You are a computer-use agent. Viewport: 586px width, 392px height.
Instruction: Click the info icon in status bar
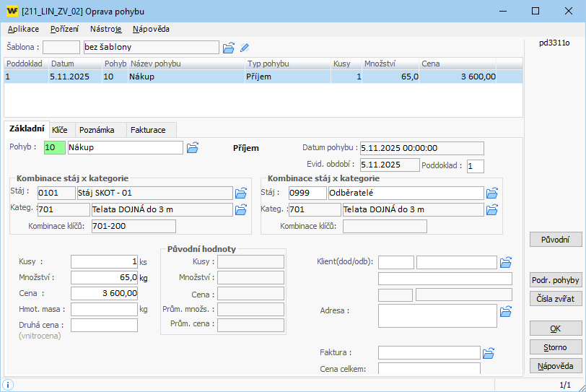pos(9,386)
